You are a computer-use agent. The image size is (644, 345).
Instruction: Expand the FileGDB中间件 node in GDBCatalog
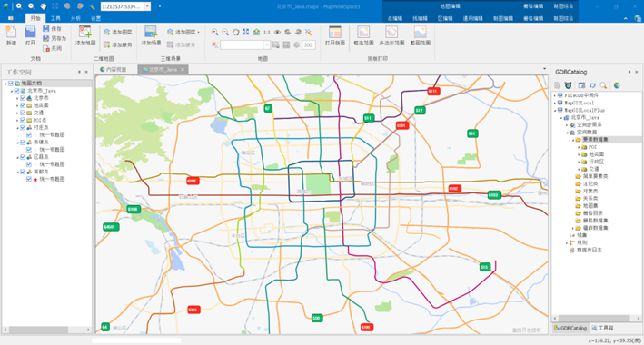554,95
